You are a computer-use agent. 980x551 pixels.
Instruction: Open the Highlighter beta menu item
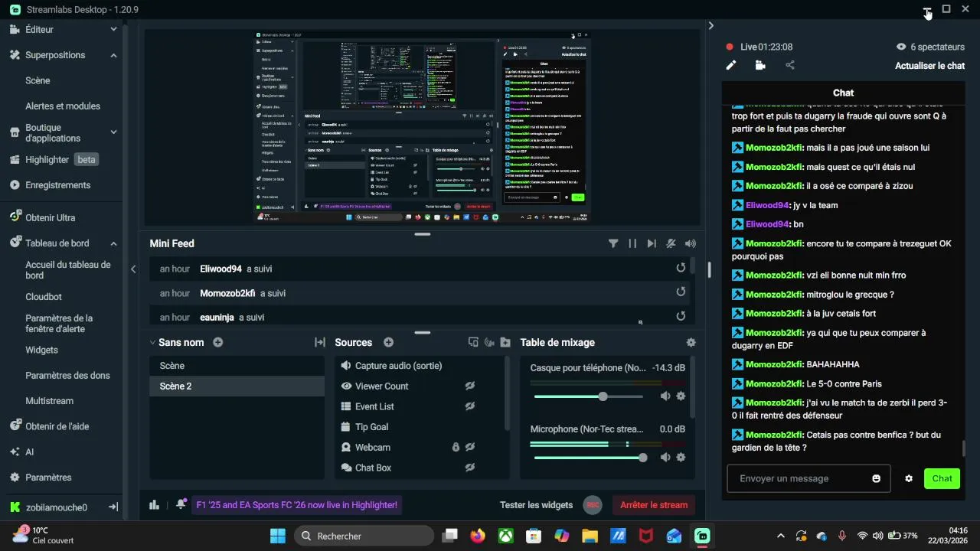(54, 160)
